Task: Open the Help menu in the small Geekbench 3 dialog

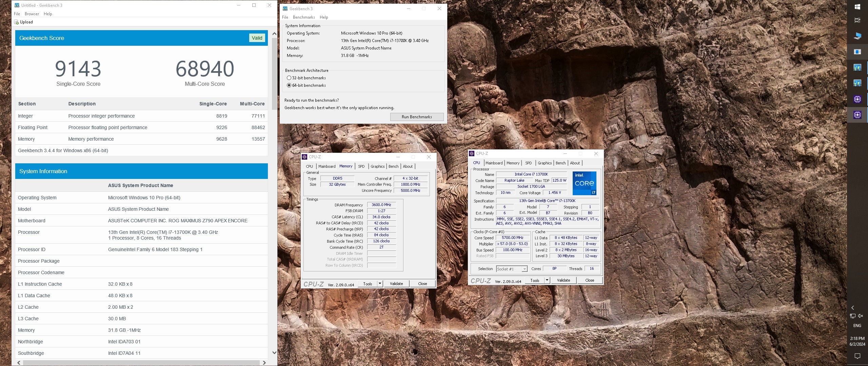Action: (324, 17)
